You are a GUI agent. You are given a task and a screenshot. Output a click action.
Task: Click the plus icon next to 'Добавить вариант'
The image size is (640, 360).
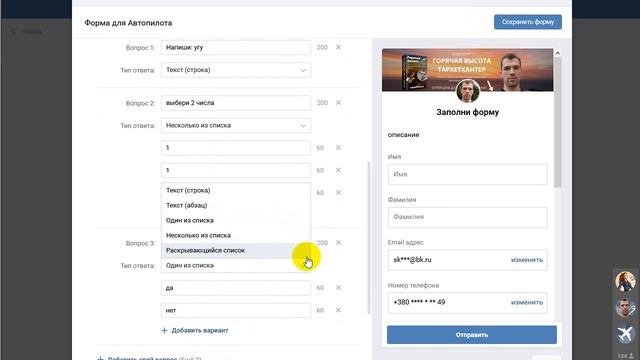click(164, 330)
